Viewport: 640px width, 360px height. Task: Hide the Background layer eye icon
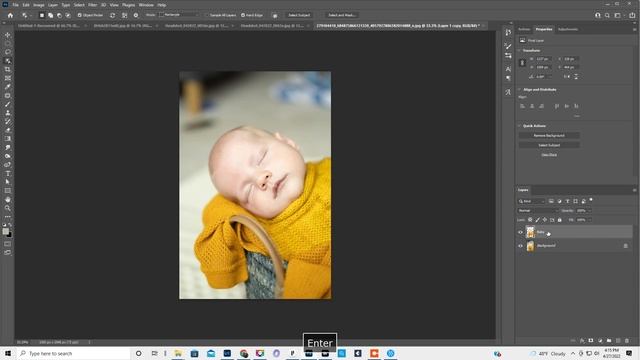tap(520, 246)
